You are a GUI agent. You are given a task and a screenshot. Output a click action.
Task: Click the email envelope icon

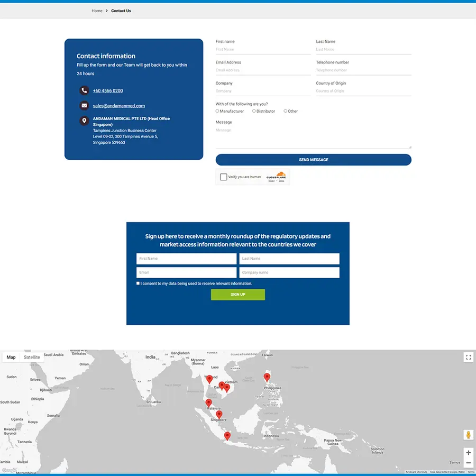coord(84,105)
